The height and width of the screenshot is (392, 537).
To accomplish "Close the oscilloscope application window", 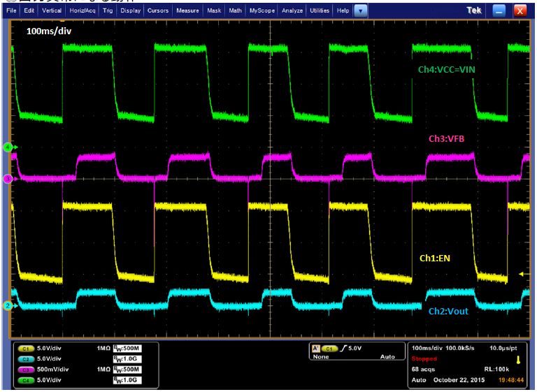I will [520, 11].
